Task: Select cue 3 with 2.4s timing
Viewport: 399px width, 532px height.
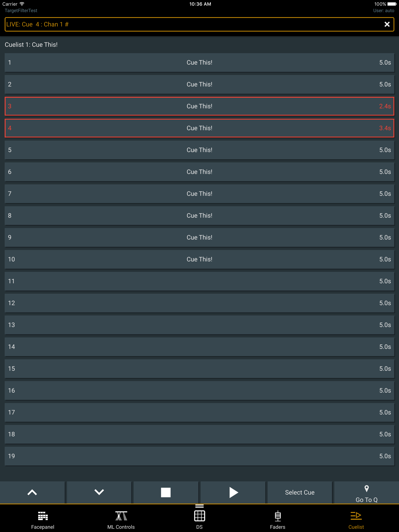Action: [199, 106]
